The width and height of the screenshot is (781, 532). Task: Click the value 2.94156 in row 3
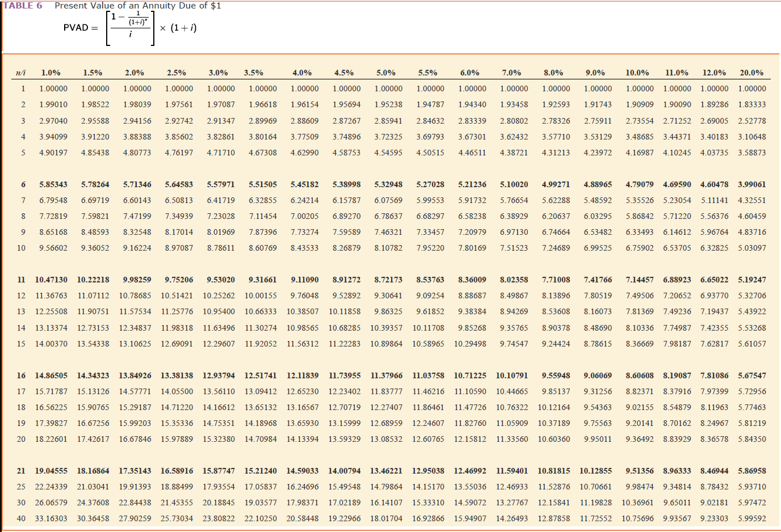point(137,121)
